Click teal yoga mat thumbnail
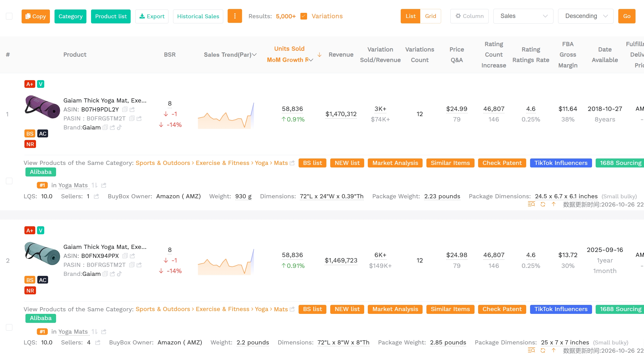Image resolution: width=644 pixels, height=356 pixels. click(x=42, y=253)
